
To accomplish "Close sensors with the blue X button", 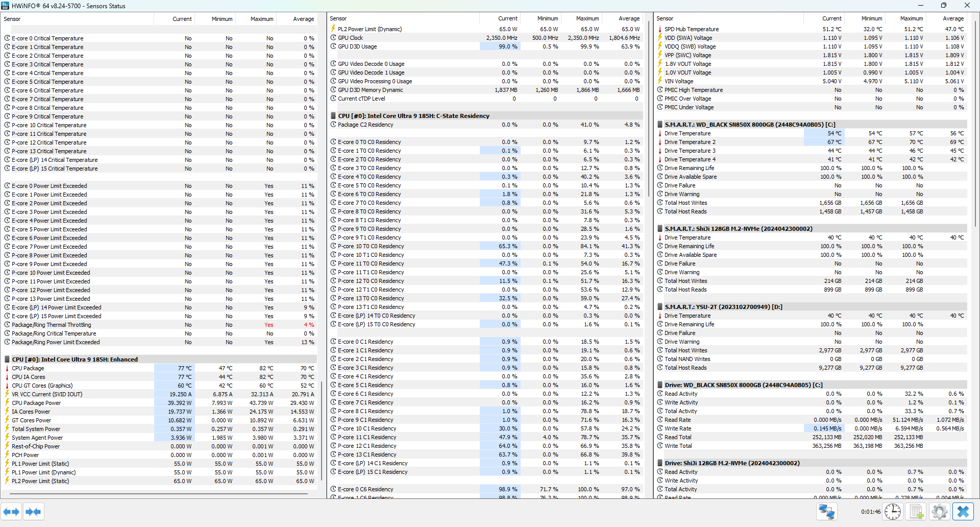I will pos(963,512).
